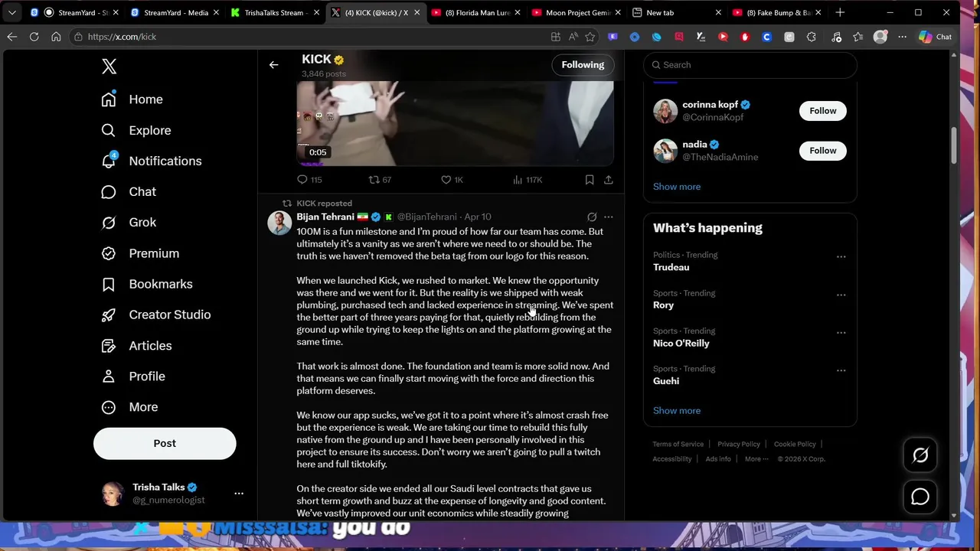
Task: Show more suggested accounts
Action: point(677,187)
